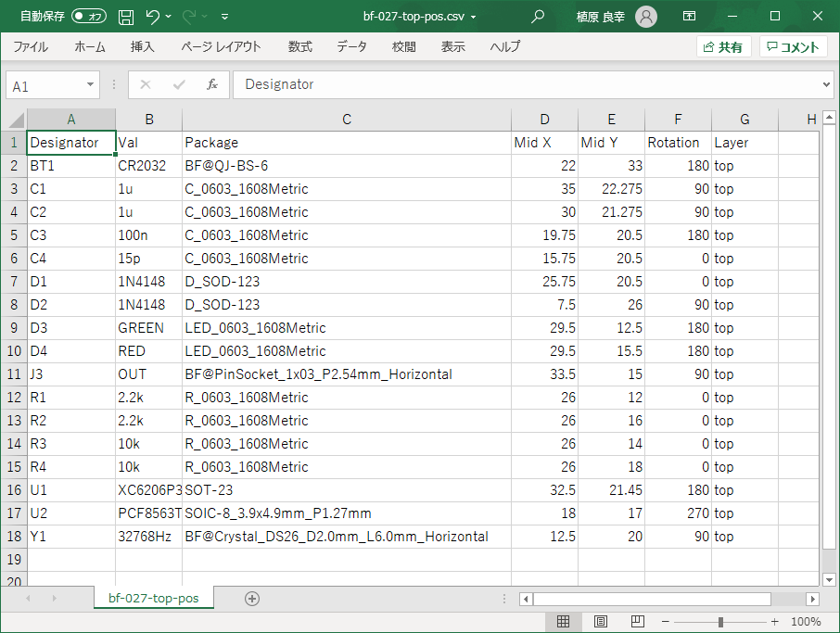The width and height of the screenshot is (840, 633).
Task: Expand the formula bar chevron
Action: pyautogui.click(x=826, y=84)
